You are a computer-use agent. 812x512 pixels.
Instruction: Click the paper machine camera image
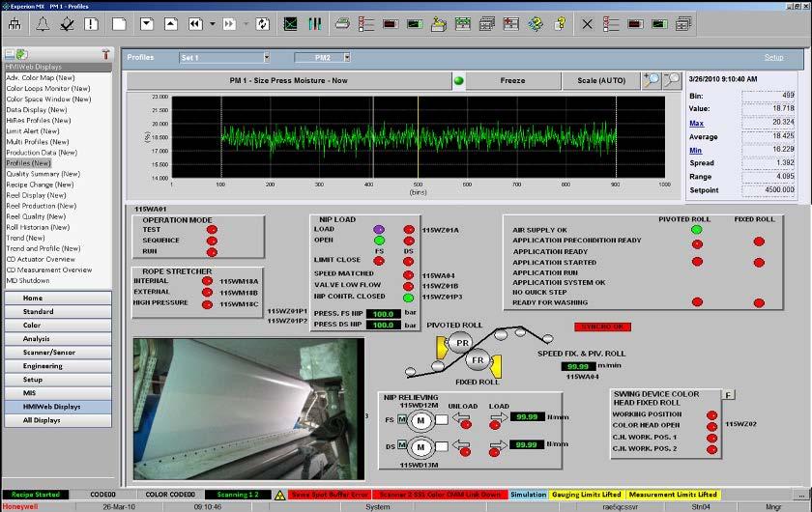[249, 409]
